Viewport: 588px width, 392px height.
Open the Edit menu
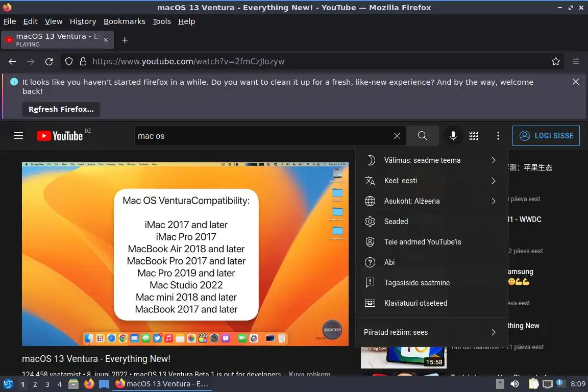[31, 21]
